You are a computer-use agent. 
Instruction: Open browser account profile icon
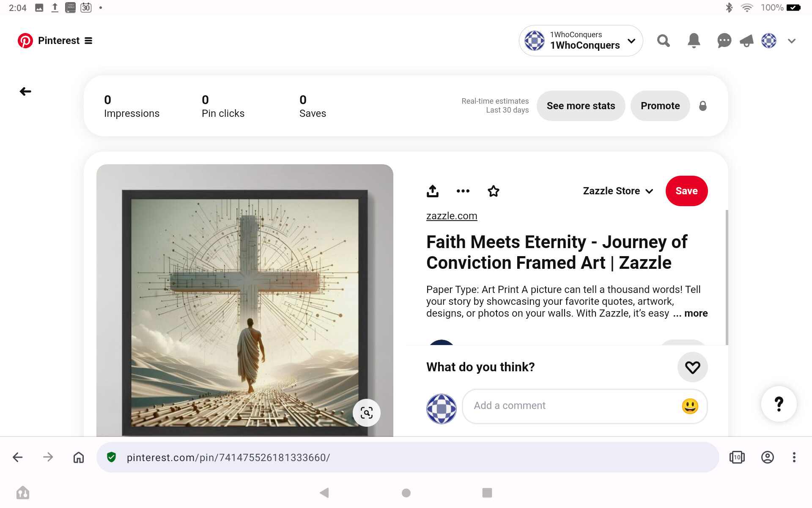click(x=767, y=457)
